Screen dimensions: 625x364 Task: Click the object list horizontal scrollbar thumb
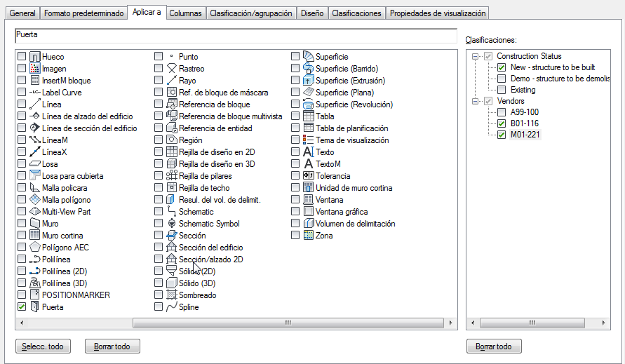click(288, 323)
